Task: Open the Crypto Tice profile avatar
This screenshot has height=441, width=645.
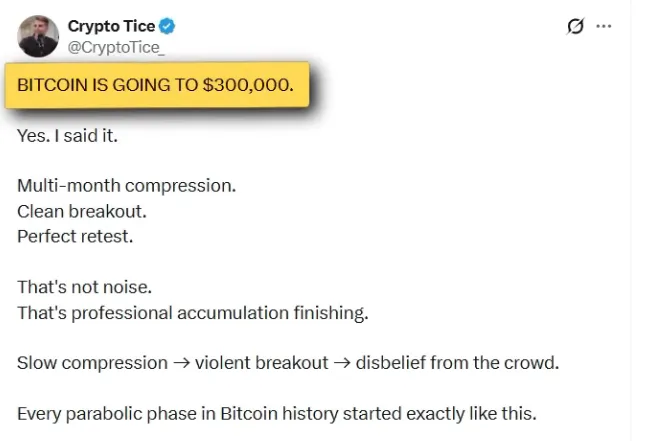Action: click(38, 36)
